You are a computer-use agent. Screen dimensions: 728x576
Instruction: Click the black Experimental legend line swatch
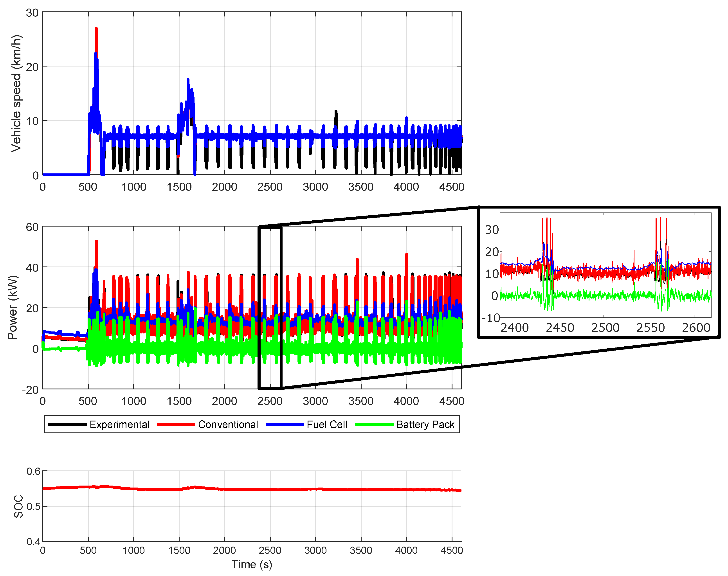pyautogui.click(x=67, y=424)
